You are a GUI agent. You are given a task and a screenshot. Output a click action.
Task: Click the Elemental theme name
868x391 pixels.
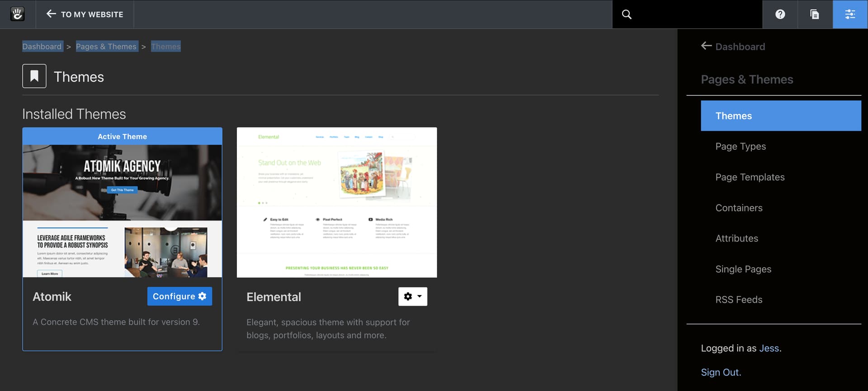click(x=274, y=297)
